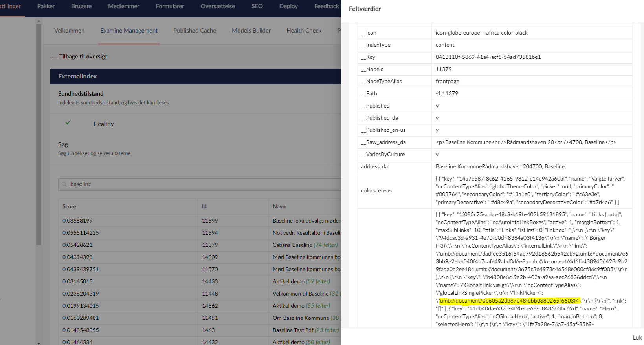
Task: Click the left panel vertical scrollbar thumb
Action: click(x=39, y=133)
